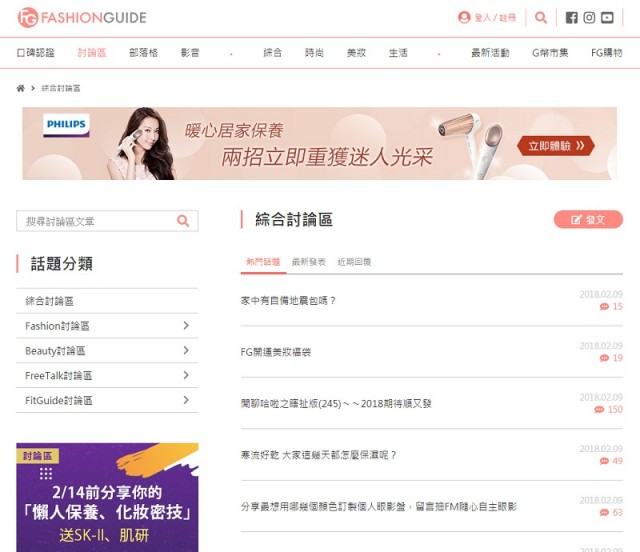
Task: Open the post FG開運美妝福袋
Action: 276,352
